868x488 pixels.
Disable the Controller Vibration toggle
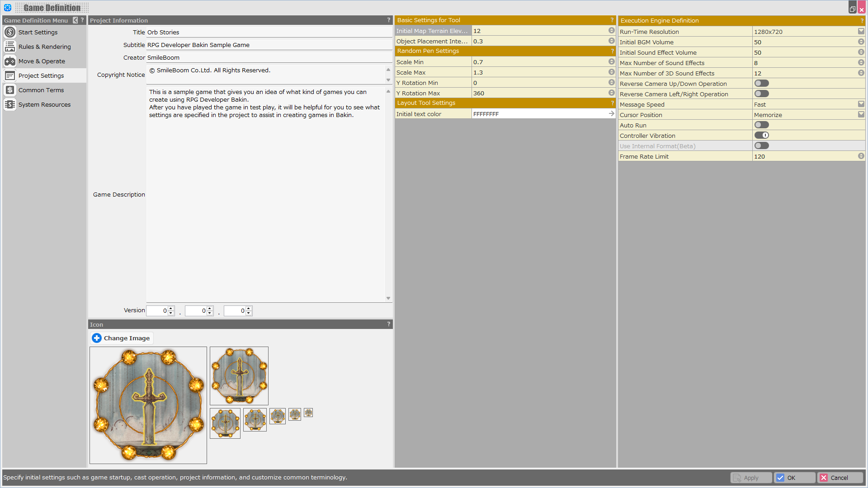click(761, 136)
